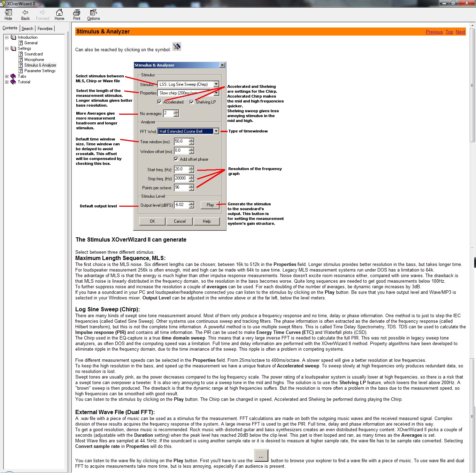Toggle the Accelerated checkbox in the dialog illustration
Screen dimensions: 476x473
(159, 102)
